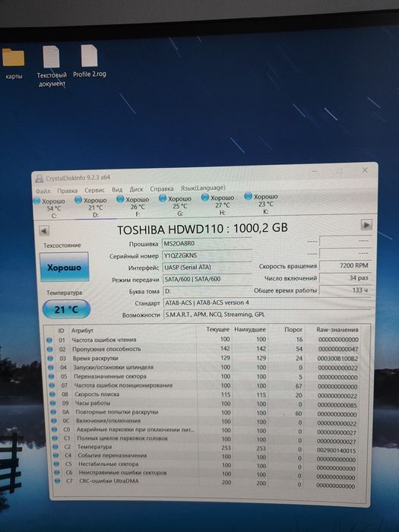The width and height of the screenshot is (399, 532).
Task: Click status dot for attribute 05
Action: 52,377
